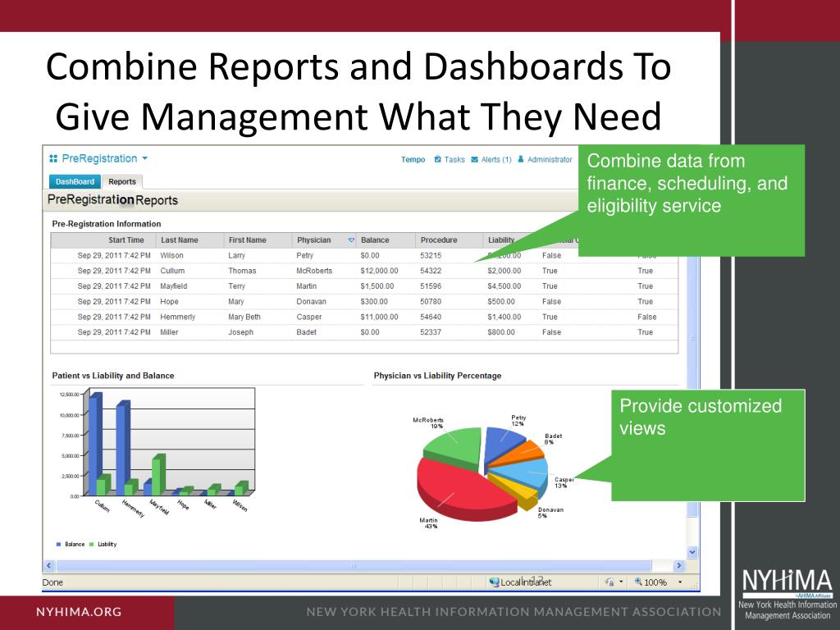The width and height of the screenshot is (840, 630).
Task: Click the $12,000.00 balance cell
Action: [x=379, y=271]
